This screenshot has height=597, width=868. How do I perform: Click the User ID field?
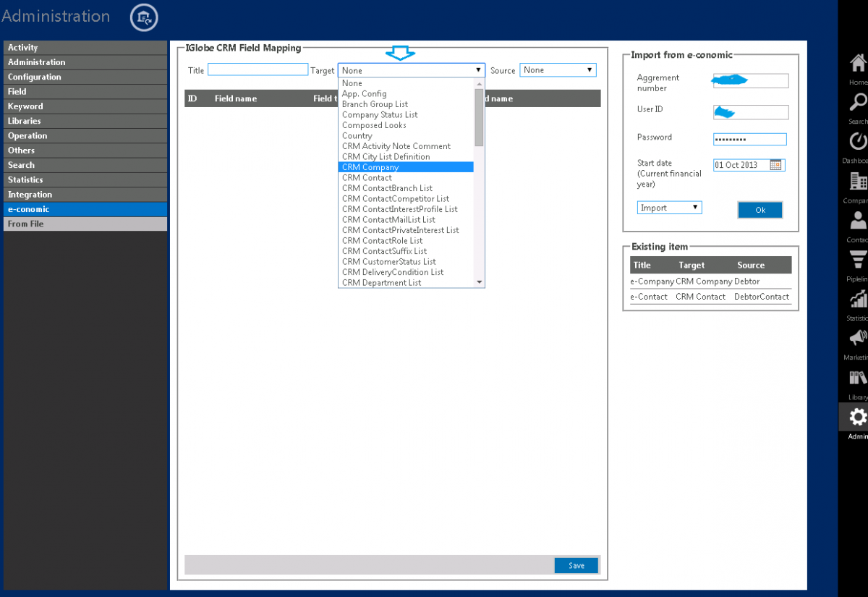click(750, 112)
